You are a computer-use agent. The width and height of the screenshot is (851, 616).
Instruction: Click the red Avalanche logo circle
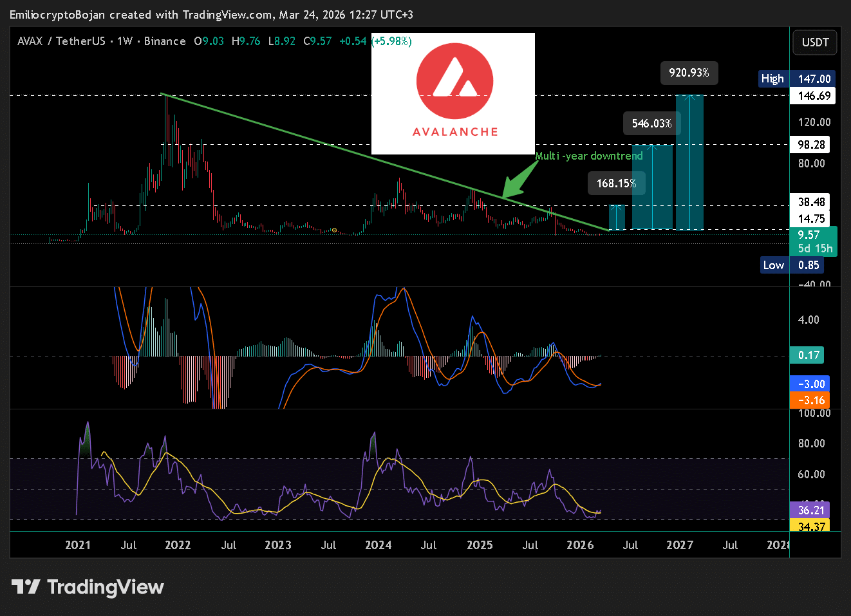tap(454, 81)
